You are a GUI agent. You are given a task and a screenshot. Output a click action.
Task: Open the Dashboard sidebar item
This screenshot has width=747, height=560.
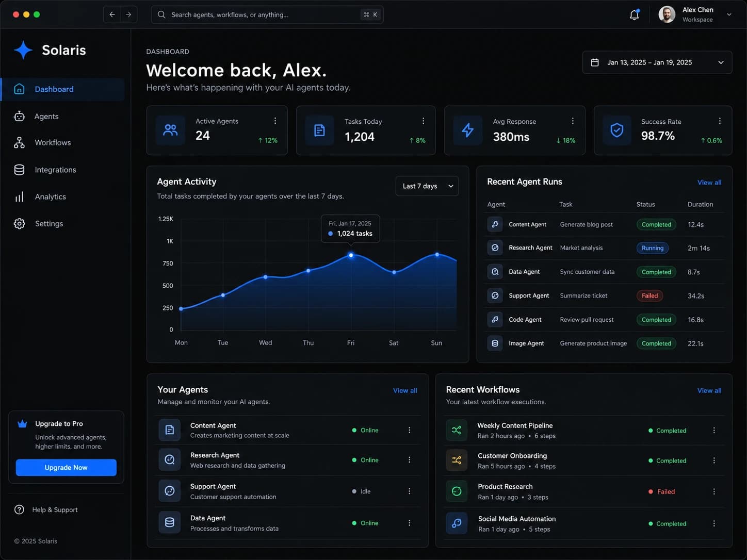coord(63,89)
